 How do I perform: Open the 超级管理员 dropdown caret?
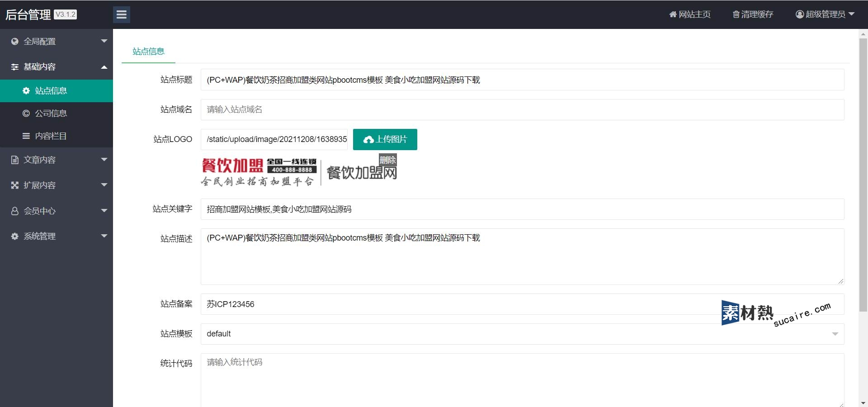(851, 14)
